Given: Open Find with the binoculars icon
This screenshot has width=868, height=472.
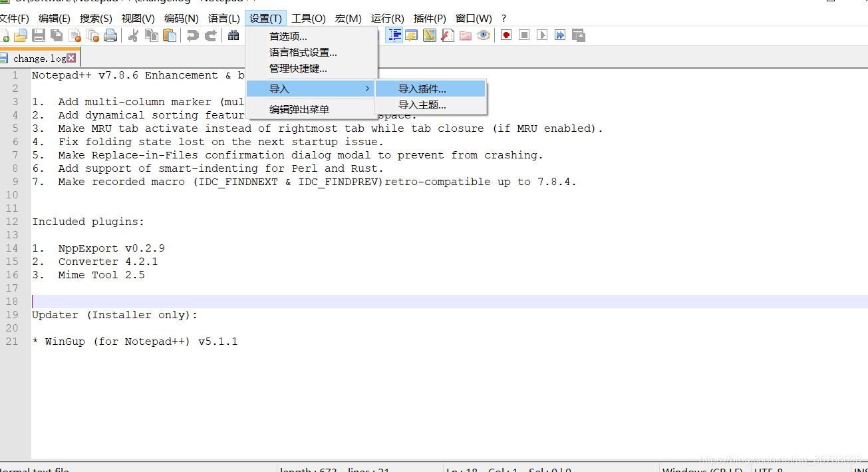Looking at the screenshot, I should 233,35.
